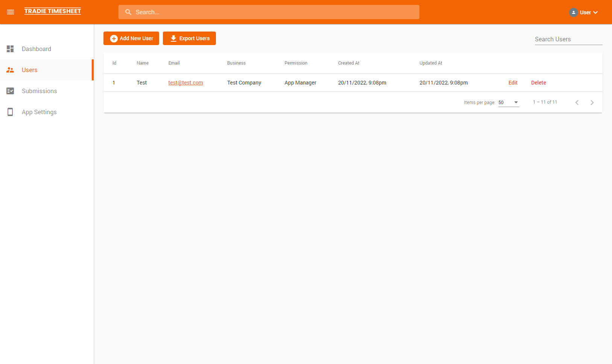Click the user avatar icon

(x=573, y=12)
